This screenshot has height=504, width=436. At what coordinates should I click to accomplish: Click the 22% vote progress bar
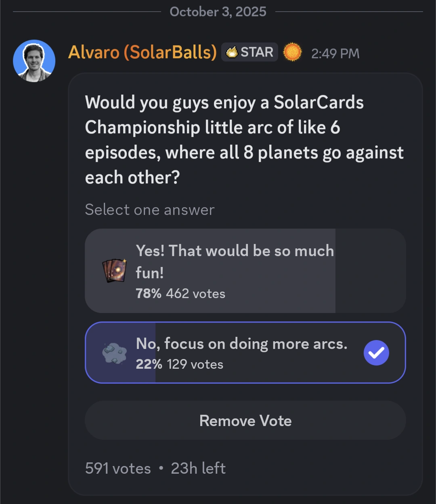[121, 353]
